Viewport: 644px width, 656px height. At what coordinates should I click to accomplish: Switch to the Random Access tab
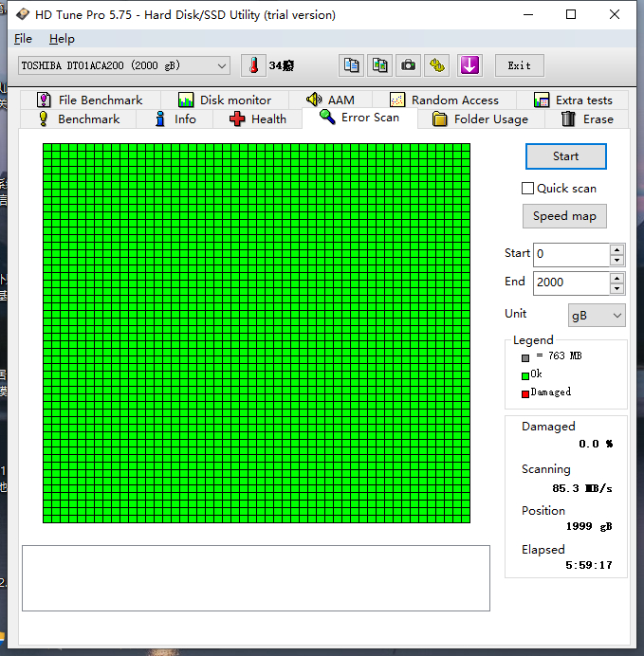click(x=444, y=100)
